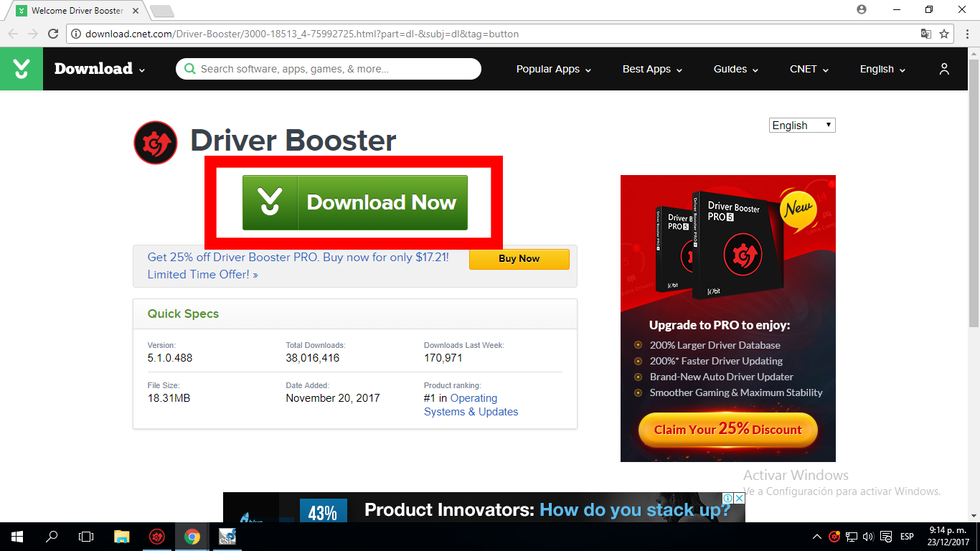Screen dimensions: 980x551
Task: Open the user account icon in site header
Action: click(944, 69)
